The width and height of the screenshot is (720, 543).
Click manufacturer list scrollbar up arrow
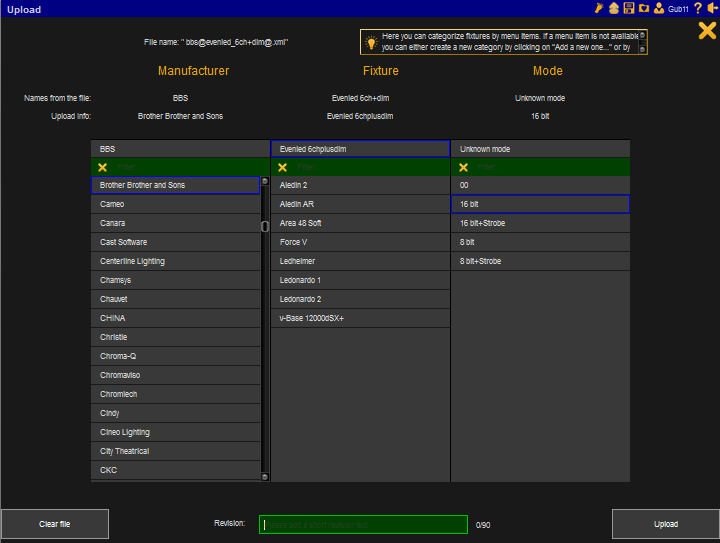[x=265, y=181]
